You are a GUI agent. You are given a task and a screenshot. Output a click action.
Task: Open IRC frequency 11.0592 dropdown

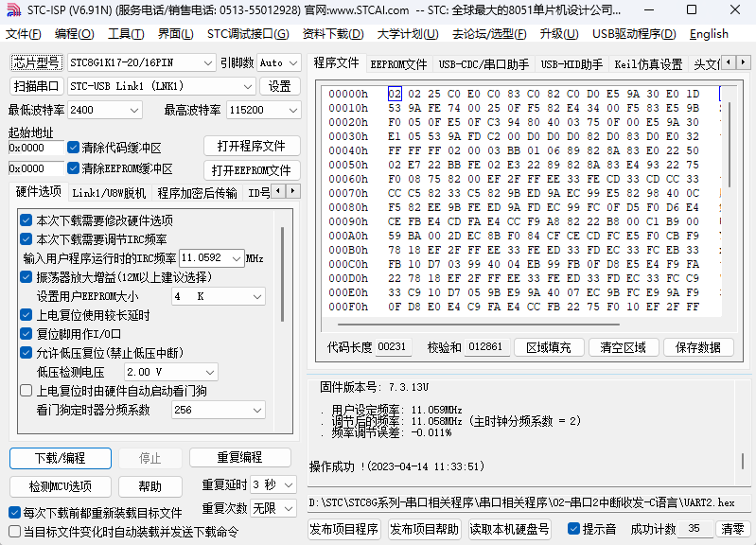[211, 258]
